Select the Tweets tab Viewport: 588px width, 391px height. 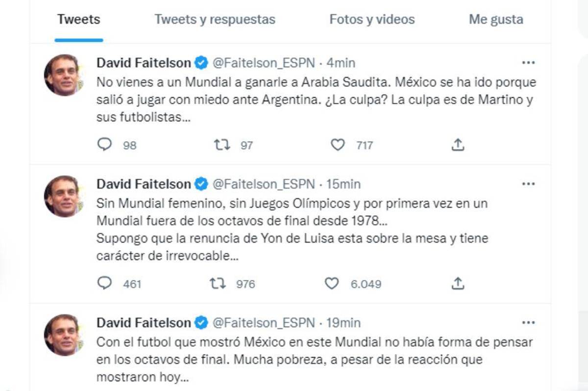78,20
